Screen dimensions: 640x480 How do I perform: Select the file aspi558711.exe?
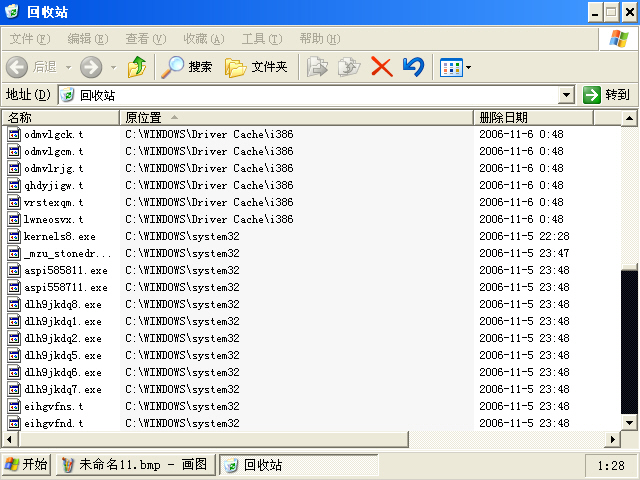(x=66, y=287)
